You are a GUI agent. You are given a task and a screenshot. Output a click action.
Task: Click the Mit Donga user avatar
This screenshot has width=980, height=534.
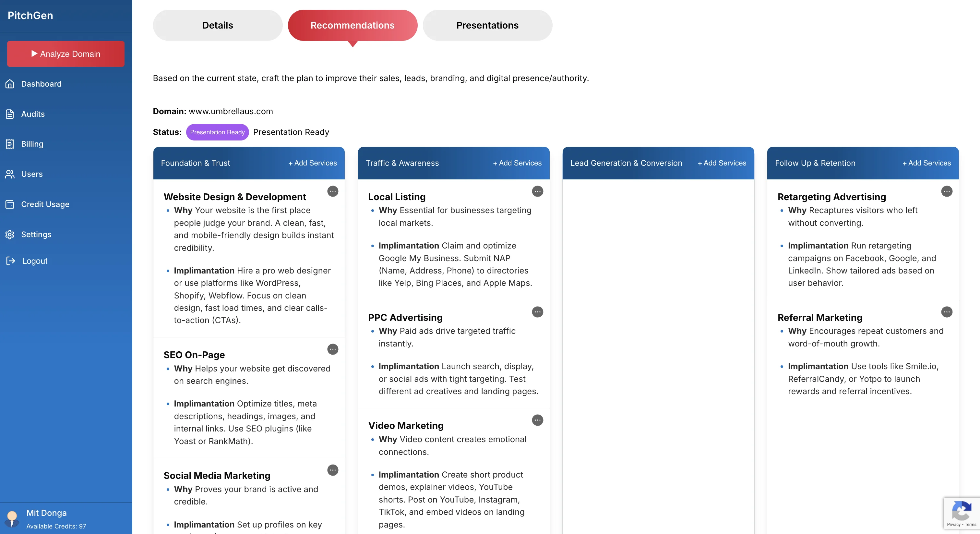coord(12,518)
